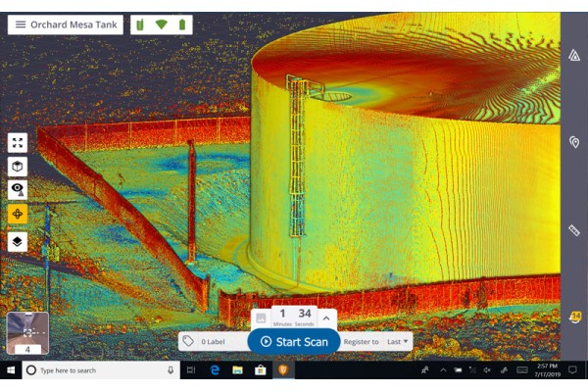Open the Windows Start menu
This screenshot has width=588, height=392.
(x=11, y=370)
